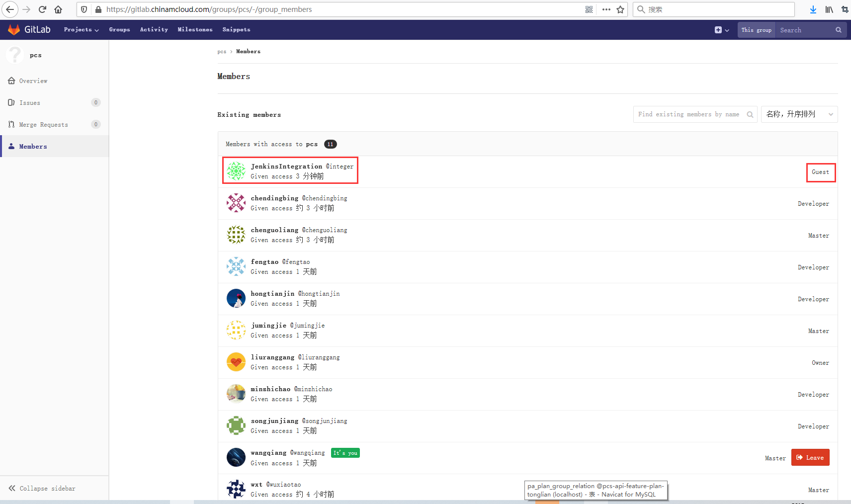Click the red Leave button
851x504 pixels.
pos(810,458)
